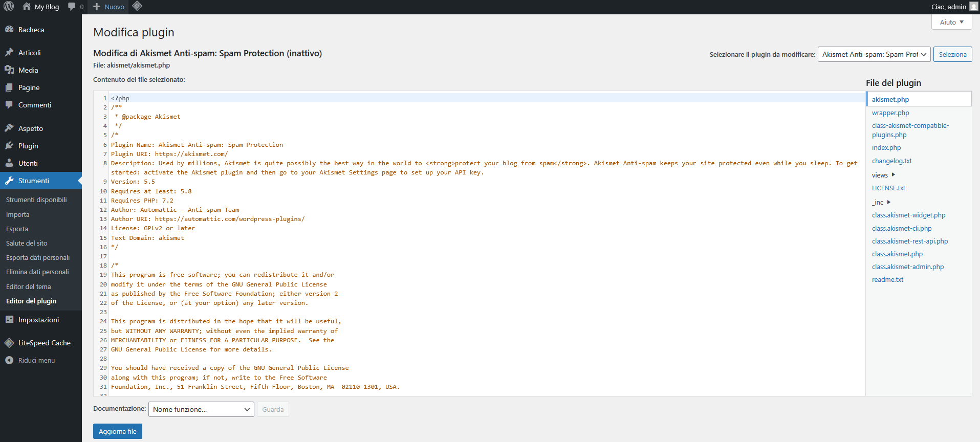Viewport: 980px width, 442px height.
Task: Open class-akismet-compatible-plugins.php file
Action: [x=910, y=130]
